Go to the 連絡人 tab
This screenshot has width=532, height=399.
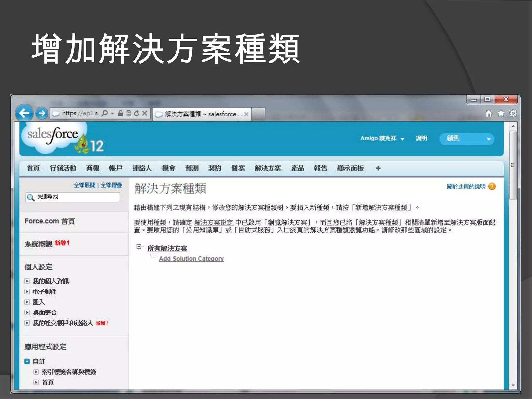[142, 168]
